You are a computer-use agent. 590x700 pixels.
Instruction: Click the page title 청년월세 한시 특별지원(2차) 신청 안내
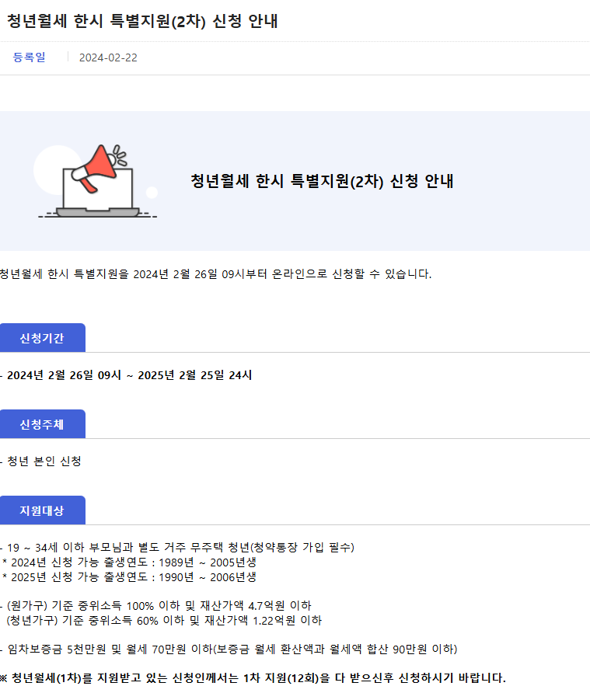click(142, 21)
